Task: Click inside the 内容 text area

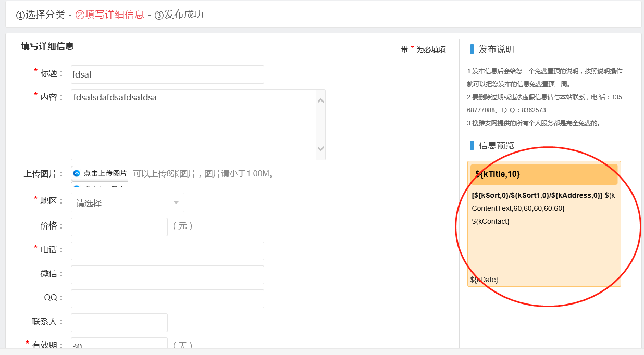Action: point(193,125)
